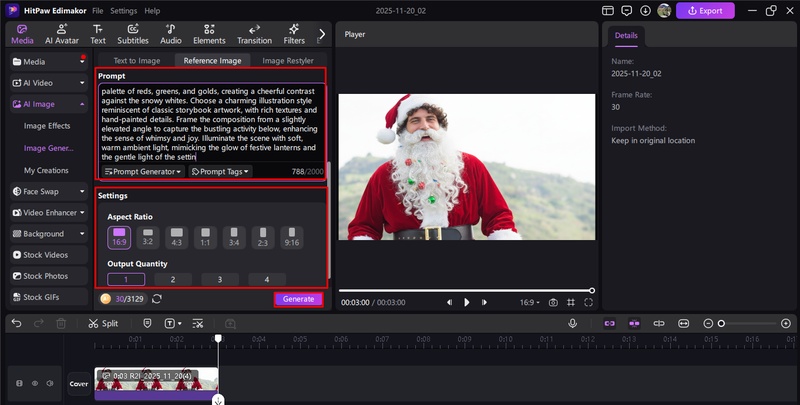Open the Audio tool

click(171, 34)
